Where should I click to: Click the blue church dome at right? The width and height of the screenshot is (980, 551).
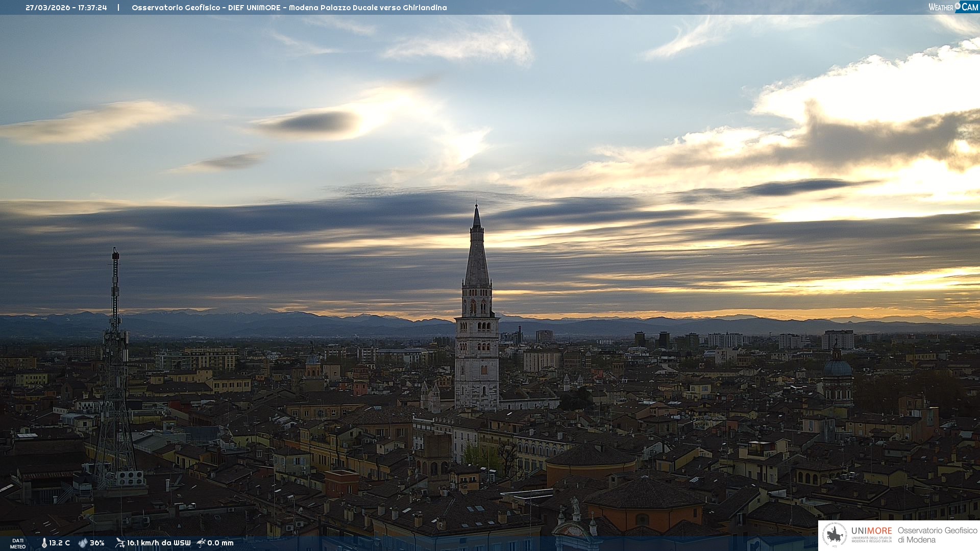(838, 367)
